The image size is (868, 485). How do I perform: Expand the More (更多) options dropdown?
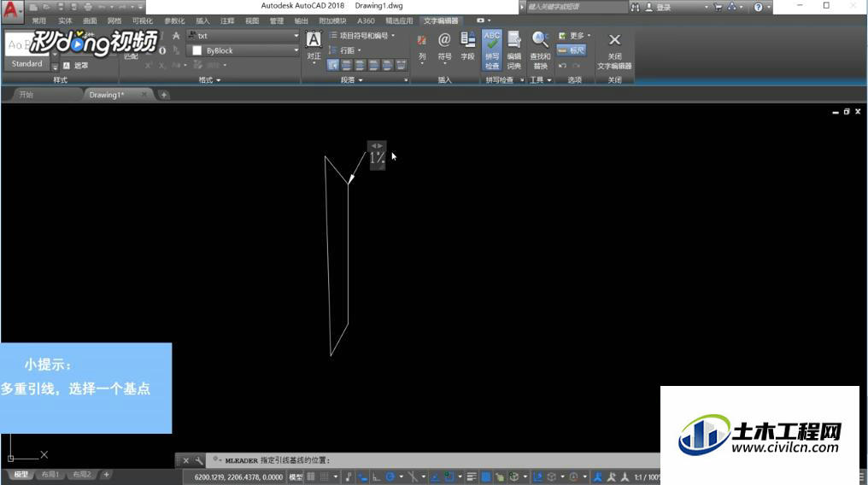pyautogui.click(x=575, y=35)
